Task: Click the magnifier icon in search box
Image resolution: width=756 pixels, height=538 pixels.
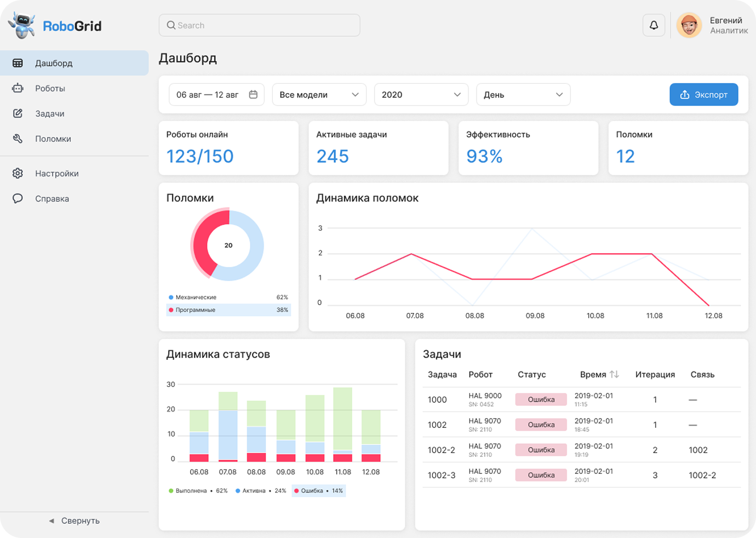Action: coord(171,25)
